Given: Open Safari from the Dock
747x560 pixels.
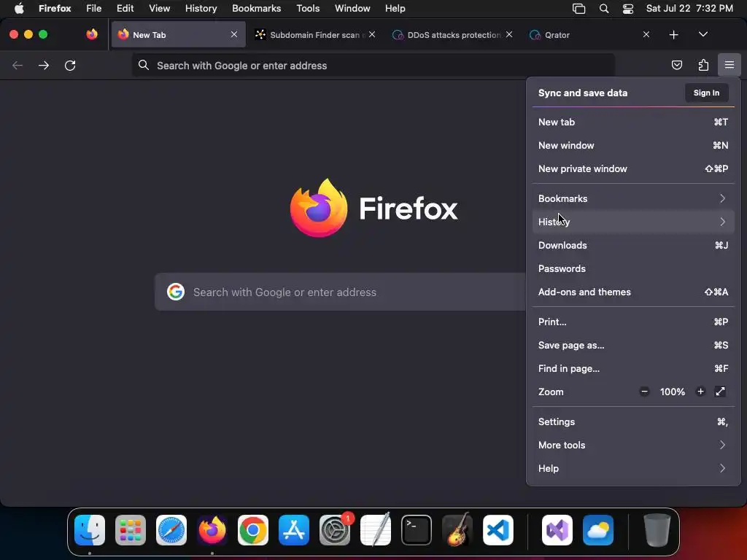Looking at the screenshot, I should click(x=171, y=530).
